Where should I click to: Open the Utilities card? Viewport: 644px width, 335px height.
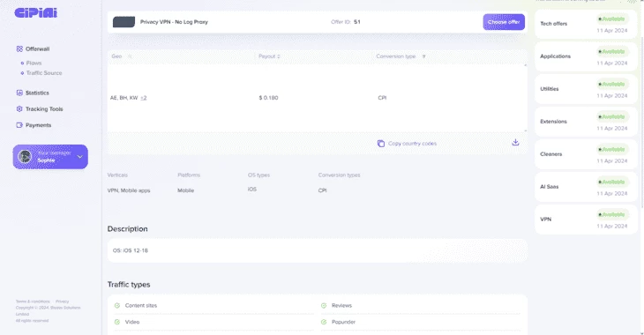pyautogui.click(x=585, y=89)
